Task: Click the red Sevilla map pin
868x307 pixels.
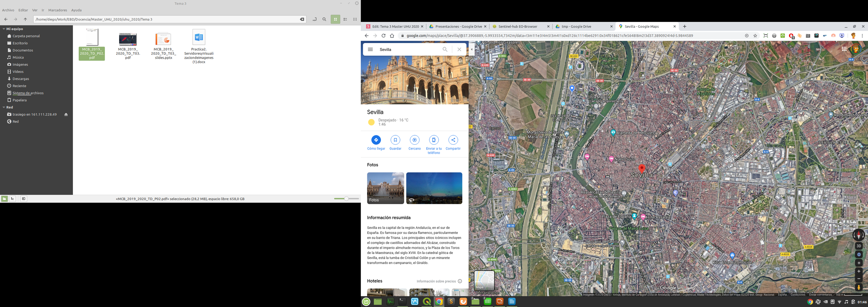Action: point(642,169)
